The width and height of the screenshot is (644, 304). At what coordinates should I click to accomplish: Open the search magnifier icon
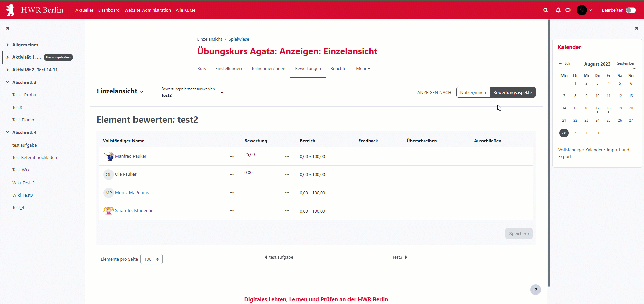click(x=546, y=10)
